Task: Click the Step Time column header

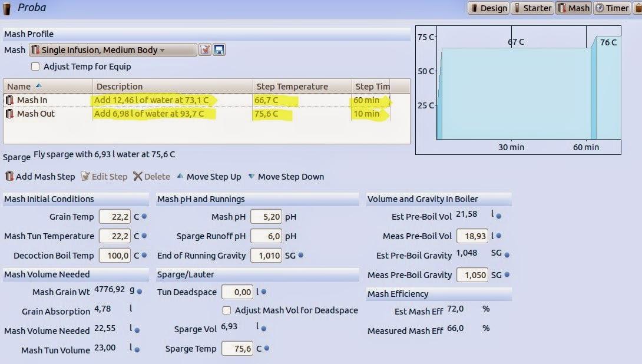Action: pyautogui.click(x=371, y=87)
